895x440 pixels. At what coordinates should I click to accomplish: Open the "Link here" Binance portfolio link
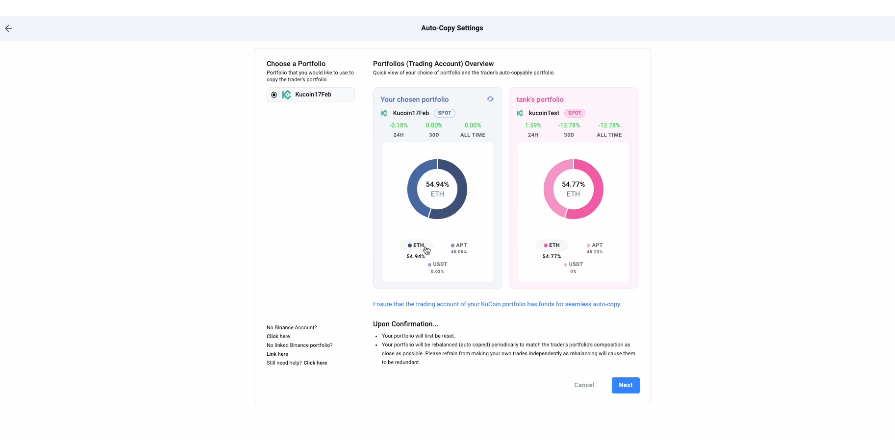pyautogui.click(x=277, y=354)
